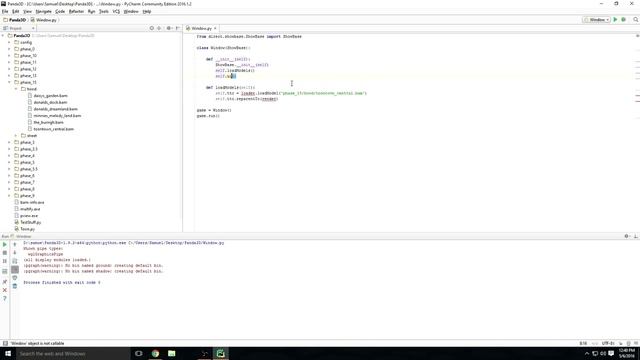This screenshot has height=360, width=640.
Task: Click the taskbar clock
Action: 627,353
